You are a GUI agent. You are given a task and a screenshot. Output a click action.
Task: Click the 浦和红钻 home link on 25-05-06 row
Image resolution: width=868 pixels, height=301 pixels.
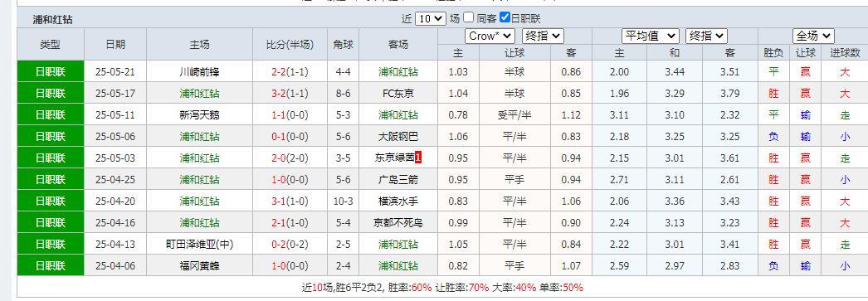(199, 137)
